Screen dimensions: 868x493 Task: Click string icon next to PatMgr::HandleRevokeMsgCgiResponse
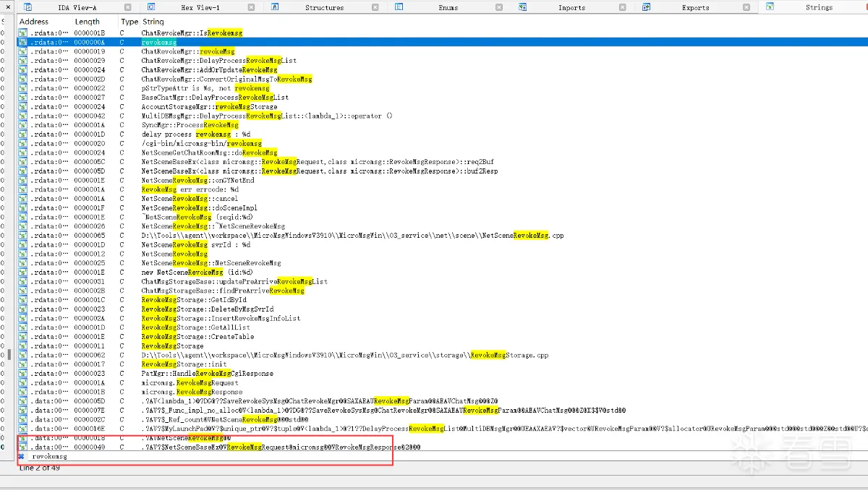(23, 374)
